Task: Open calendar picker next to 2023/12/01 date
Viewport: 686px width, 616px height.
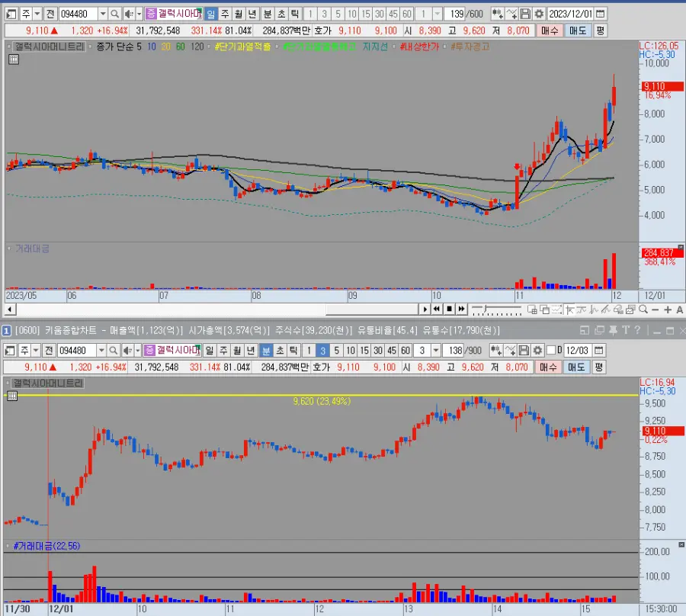Action: (x=601, y=14)
